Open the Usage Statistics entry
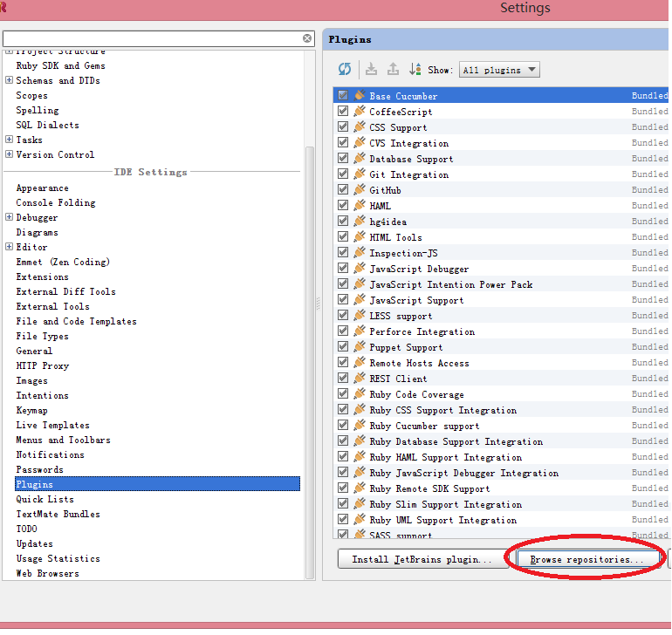 coord(58,559)
